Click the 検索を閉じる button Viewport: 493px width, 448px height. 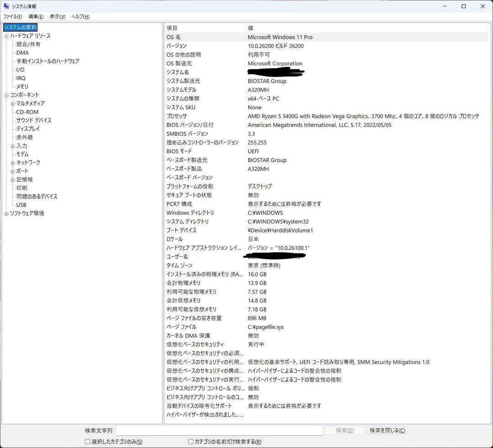[x=387, y=430]
